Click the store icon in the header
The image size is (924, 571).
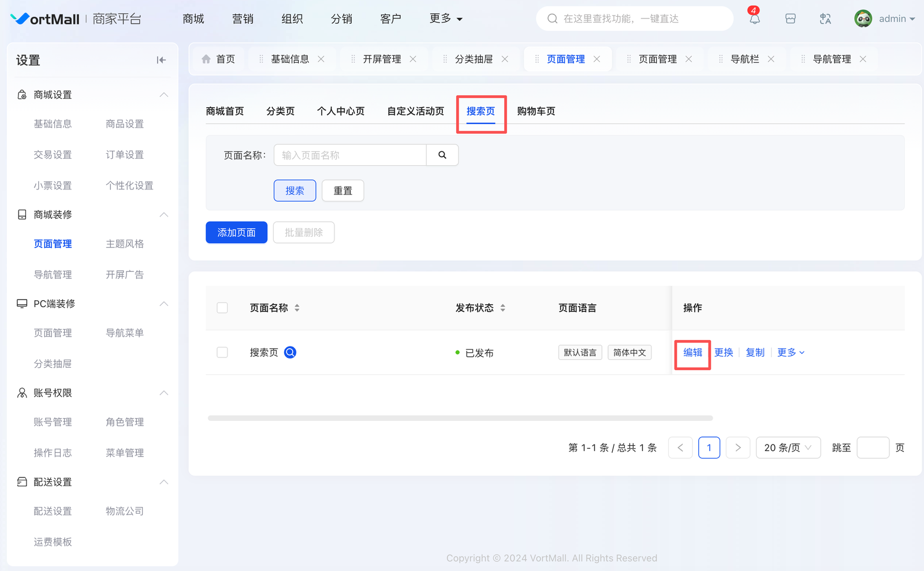point(791,19)
